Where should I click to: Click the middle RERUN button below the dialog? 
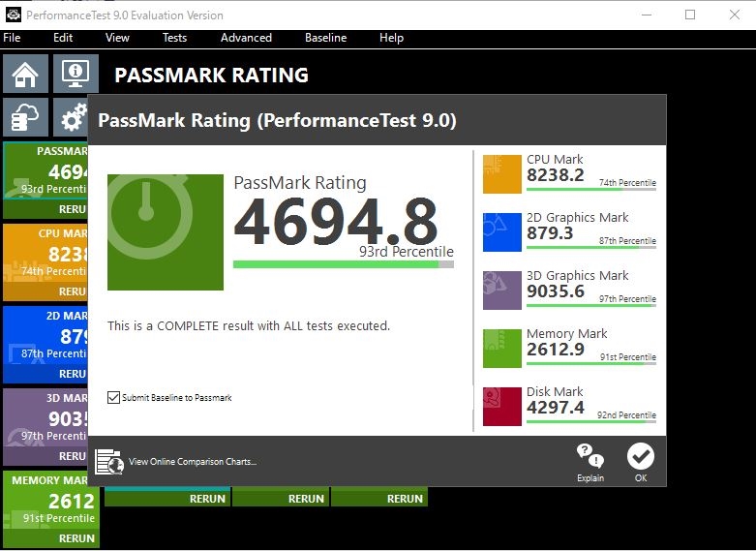(281, 499)
